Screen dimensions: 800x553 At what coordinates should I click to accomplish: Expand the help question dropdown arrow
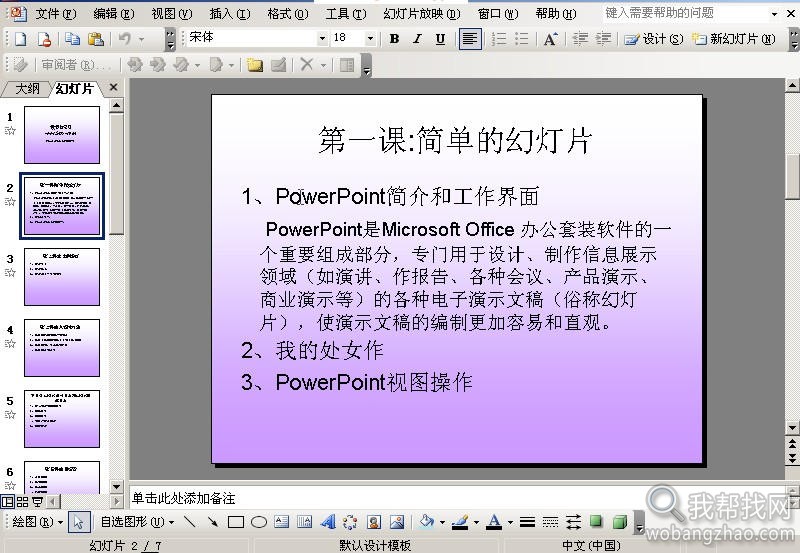tap(774, 14)
